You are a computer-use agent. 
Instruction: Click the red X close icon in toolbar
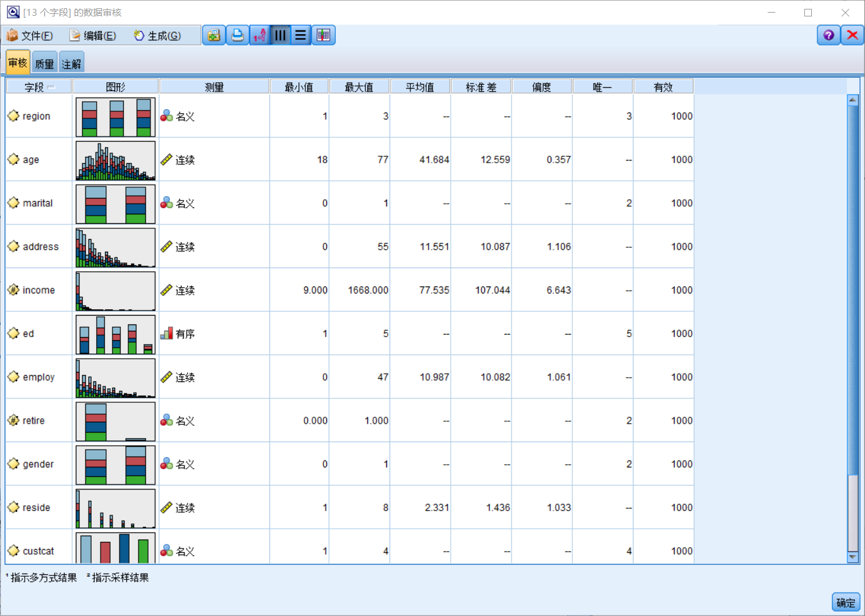(852, 35)
